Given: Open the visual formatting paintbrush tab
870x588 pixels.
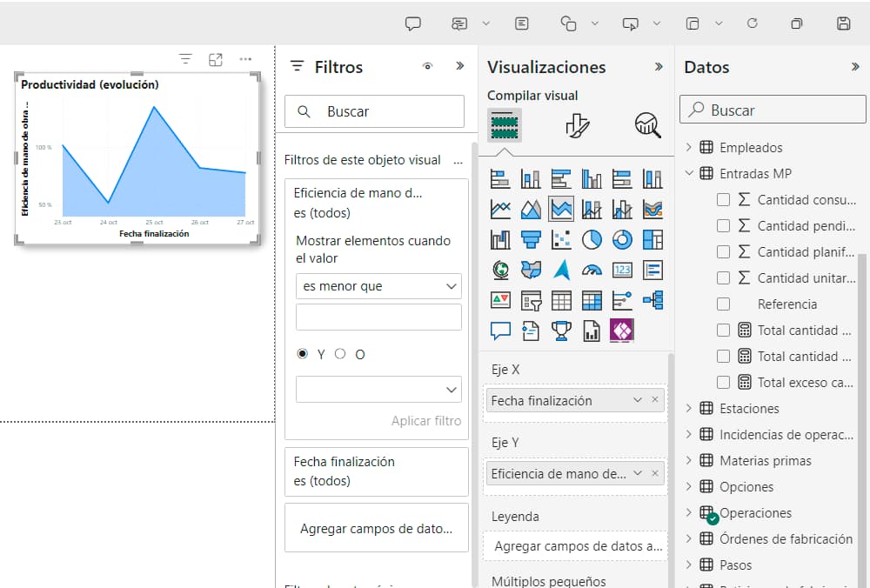Looking at the screenshot, I should point(577,125).
